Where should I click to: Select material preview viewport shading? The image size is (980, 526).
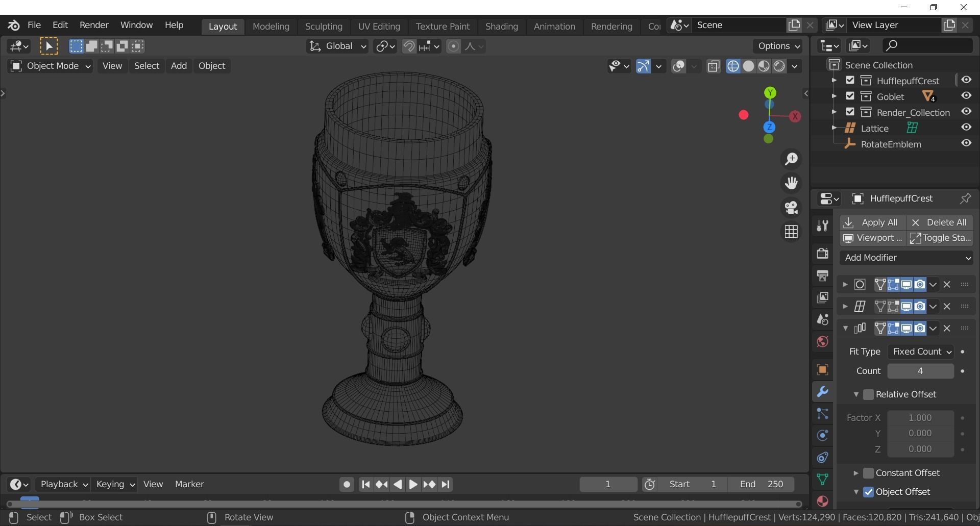[x=764, y=66]
